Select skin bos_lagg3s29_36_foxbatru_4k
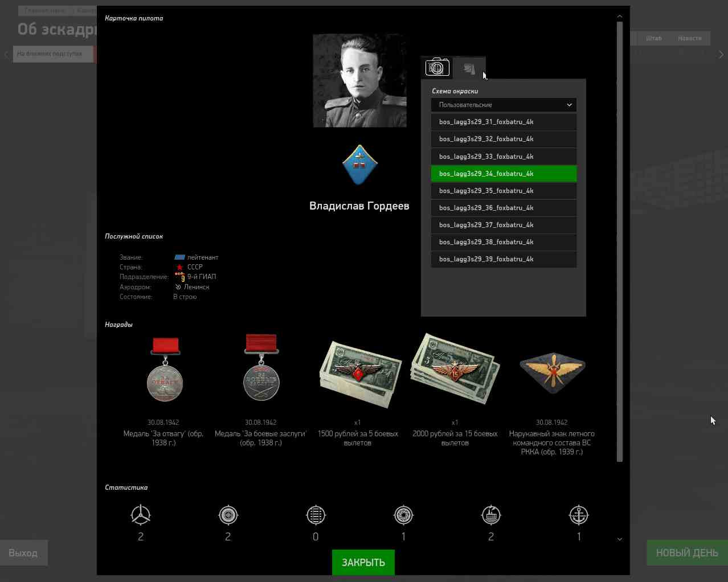Image resolution: width=728 pixels, height=582 pixels. click(504, 208)
